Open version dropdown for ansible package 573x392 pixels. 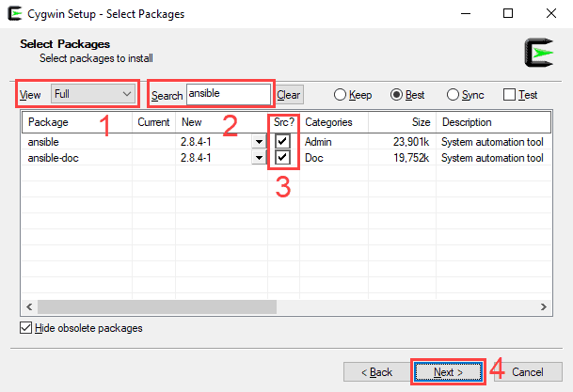(x=259, y=142)
